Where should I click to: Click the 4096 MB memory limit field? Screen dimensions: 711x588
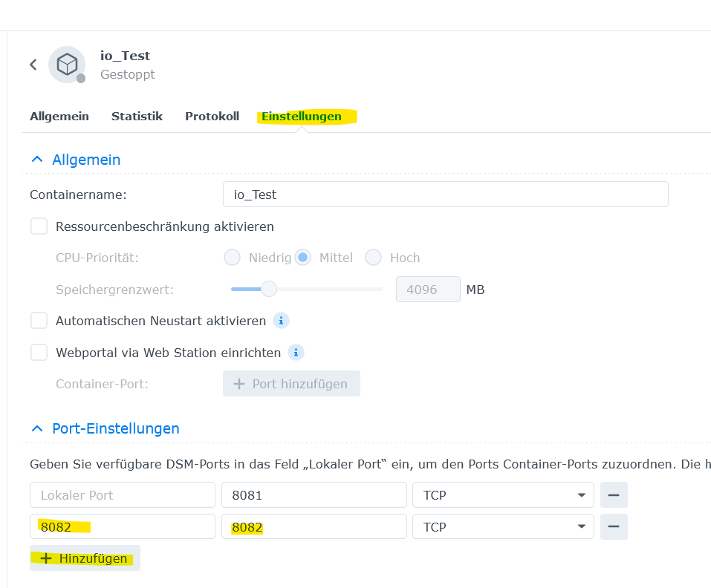pyautogui.click(x=428, y=290)
